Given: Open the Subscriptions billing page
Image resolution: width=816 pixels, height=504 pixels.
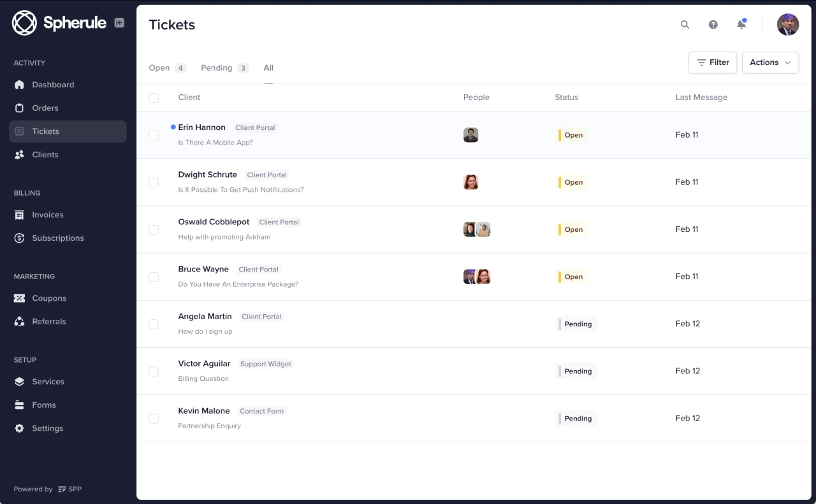Looking at the screenshot, I should click(58, 238).
